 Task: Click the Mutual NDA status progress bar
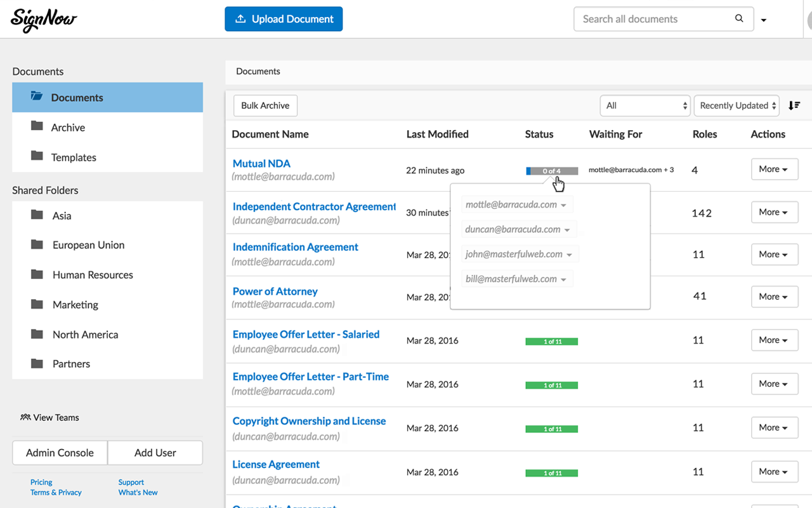[x=551, y=171]
